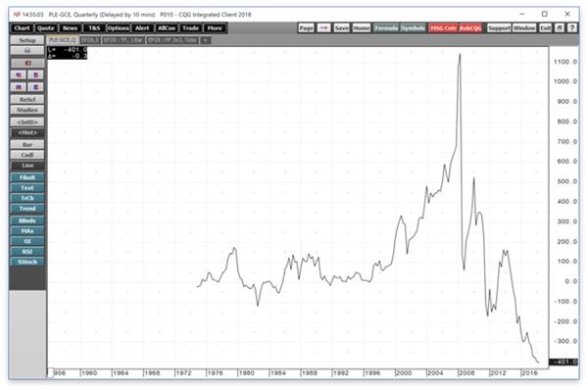
Task: Click the help question mark icon
Action: [572, 28]
